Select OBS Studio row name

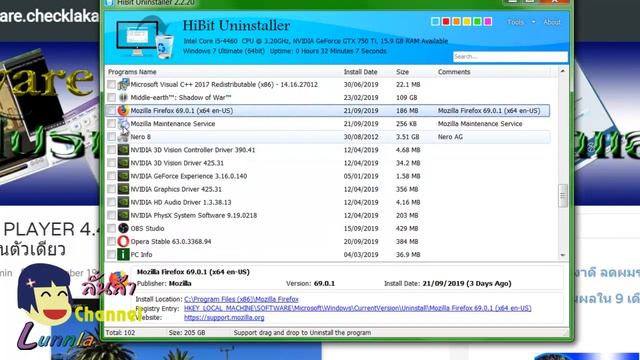[x=147, y=228]
